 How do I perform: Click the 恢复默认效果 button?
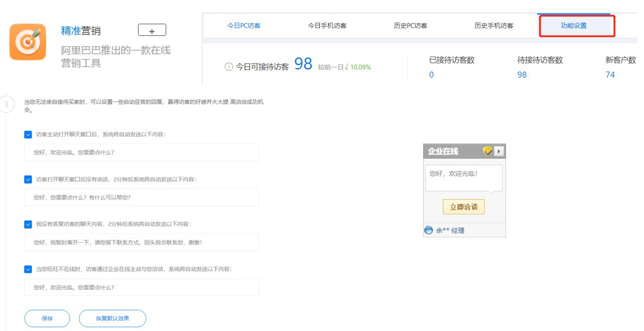click(x=112, y=318)
